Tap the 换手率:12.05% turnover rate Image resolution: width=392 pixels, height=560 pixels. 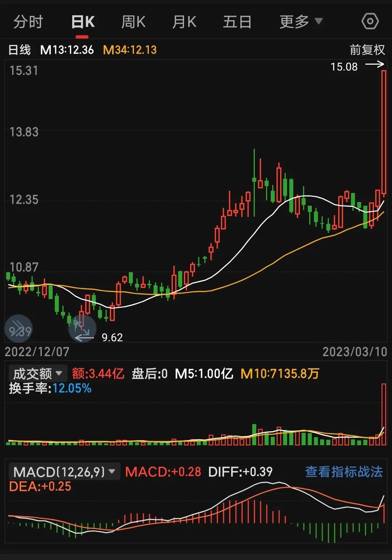pos(50,388)
